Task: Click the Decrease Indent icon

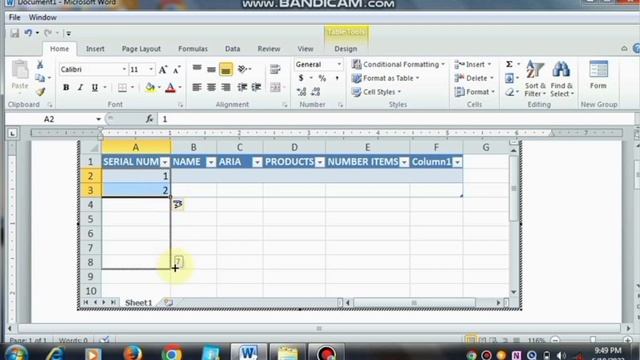Action: pos(242,87)
